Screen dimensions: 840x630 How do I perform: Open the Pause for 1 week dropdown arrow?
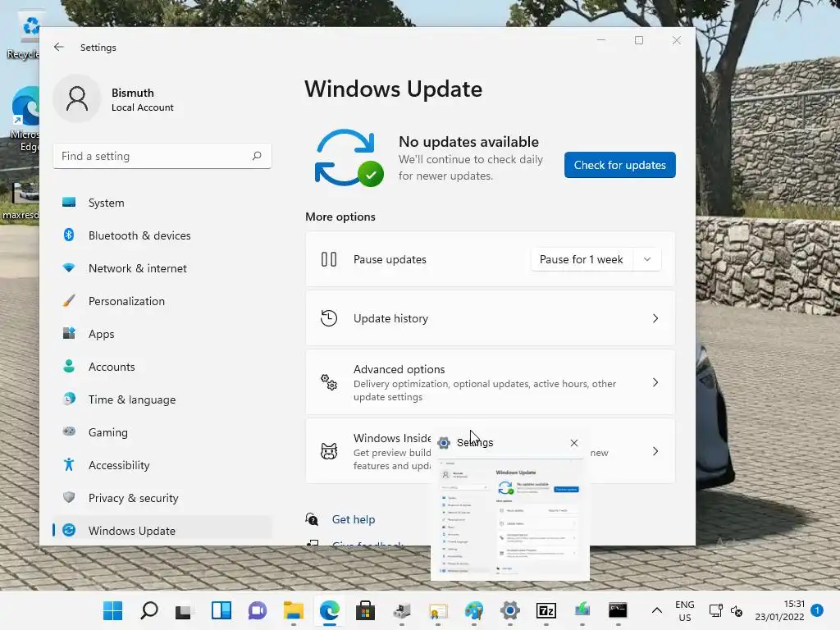[x=647, y=259]
